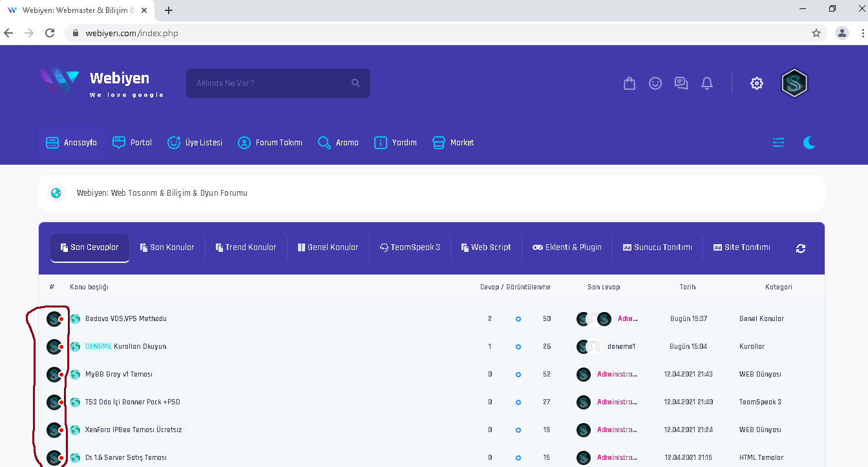Open topic 'MyBB Gray v1 Teması'

tap(119, 375)
